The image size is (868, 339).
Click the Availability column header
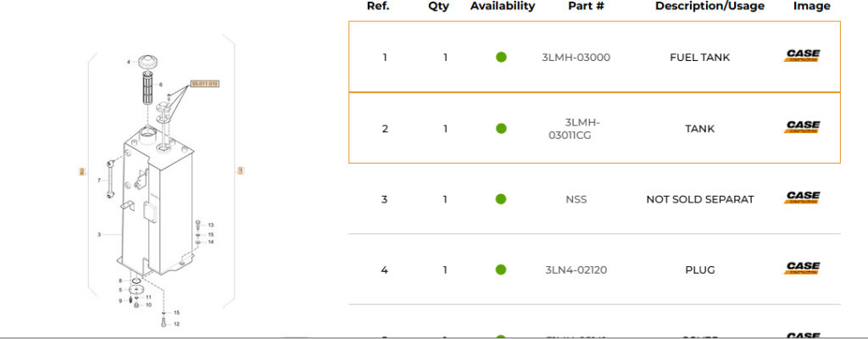(503, 6)
